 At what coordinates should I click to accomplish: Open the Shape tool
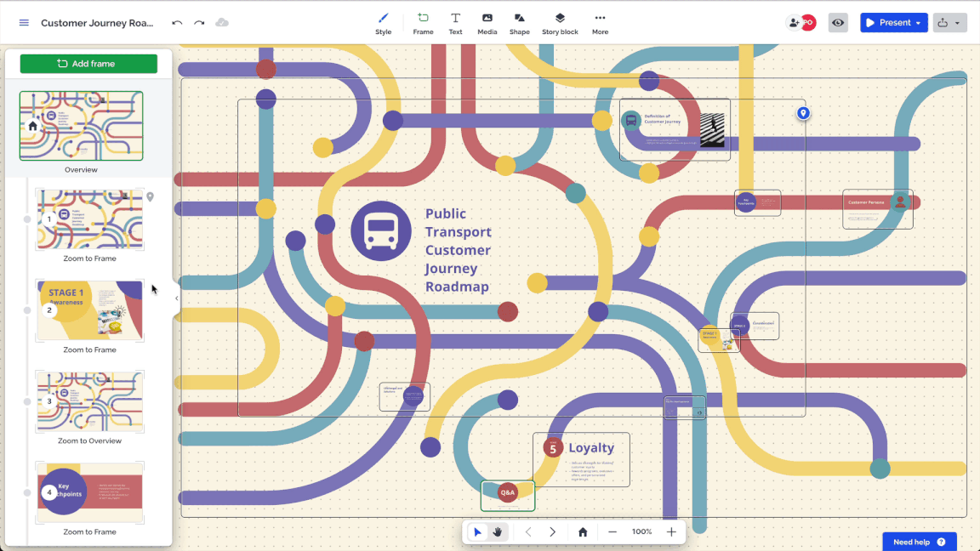[x=519, y=23]
